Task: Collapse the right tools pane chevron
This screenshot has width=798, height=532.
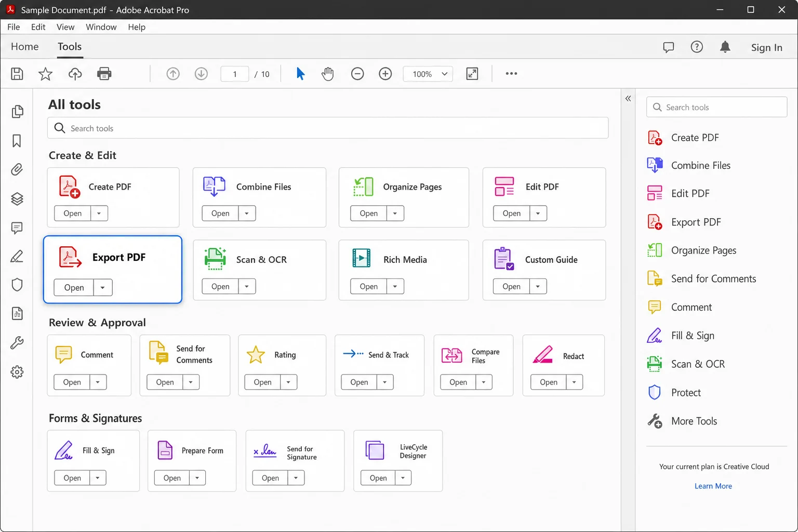Action: [x=628, y=99]
